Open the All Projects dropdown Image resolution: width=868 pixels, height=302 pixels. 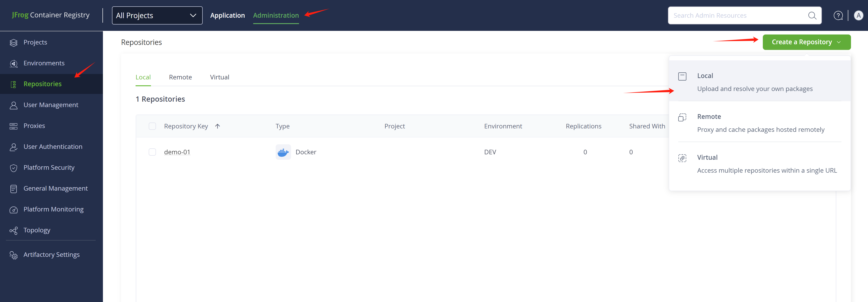[157, 15]
